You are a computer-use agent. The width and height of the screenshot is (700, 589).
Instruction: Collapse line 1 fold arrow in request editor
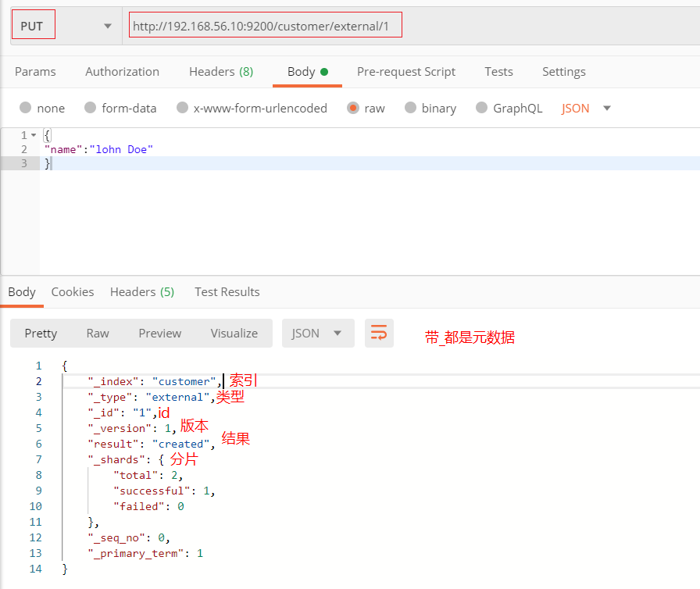click(34, 135)
